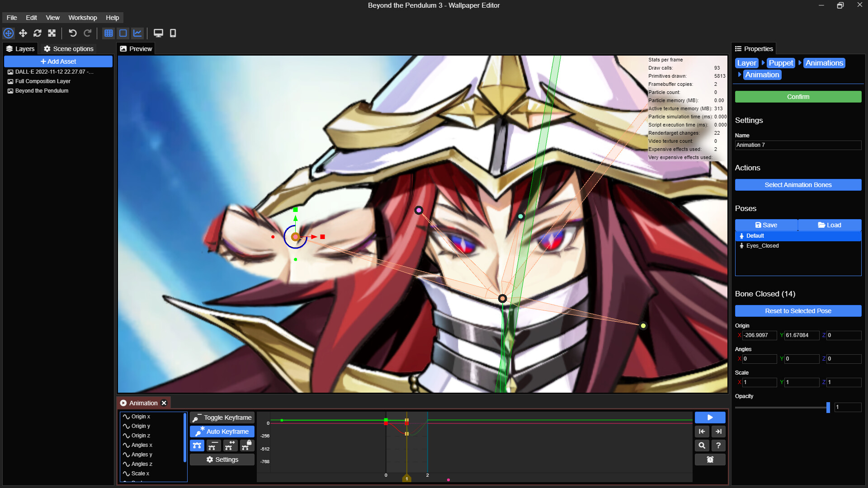Image resolution: width=868 pixels, height=488 pixels.
Task: Click the Select Animation Bones button
Action: (x=798, y=185)
